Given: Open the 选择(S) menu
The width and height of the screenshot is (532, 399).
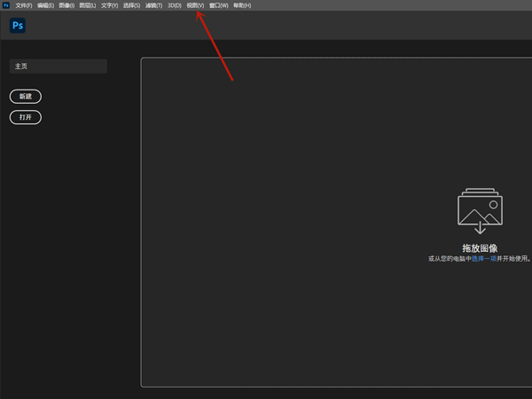Looking at the screenshot, I should (x=131, y=5).
